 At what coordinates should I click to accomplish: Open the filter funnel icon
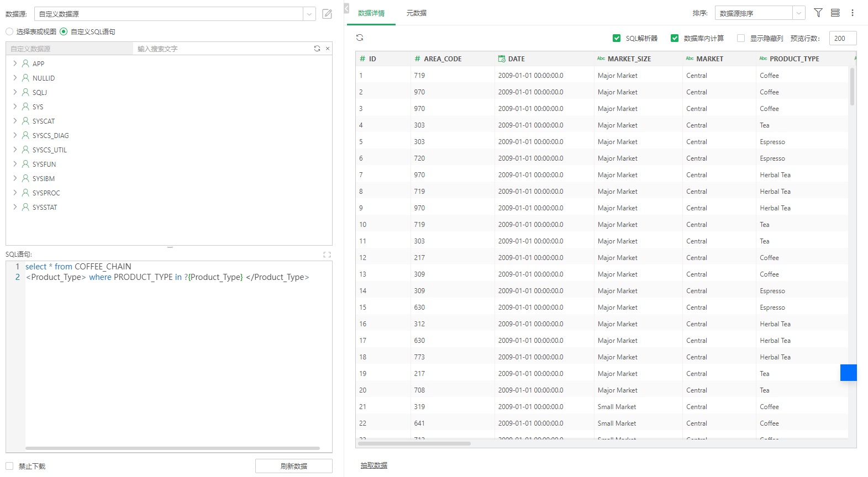click(x=818, y=13)
